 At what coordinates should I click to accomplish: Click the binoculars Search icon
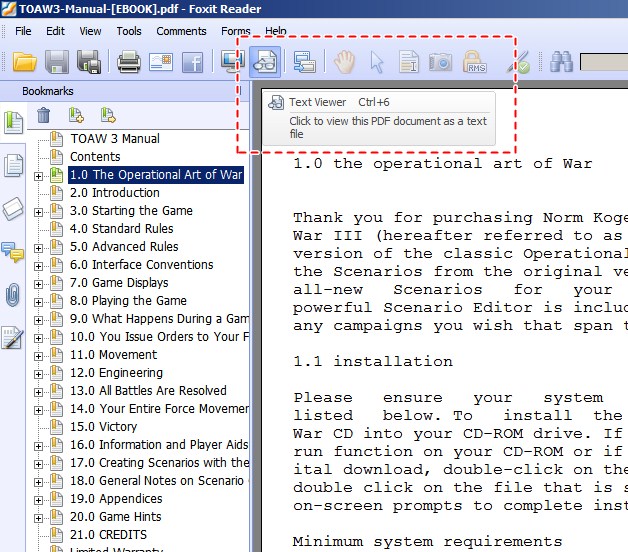pyautogui.click(x=562, y=62)
